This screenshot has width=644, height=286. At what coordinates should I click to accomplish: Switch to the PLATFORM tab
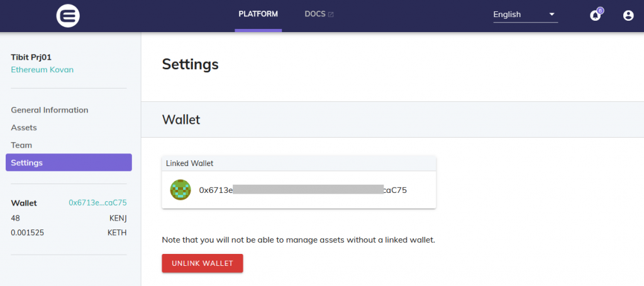[258, 14]
